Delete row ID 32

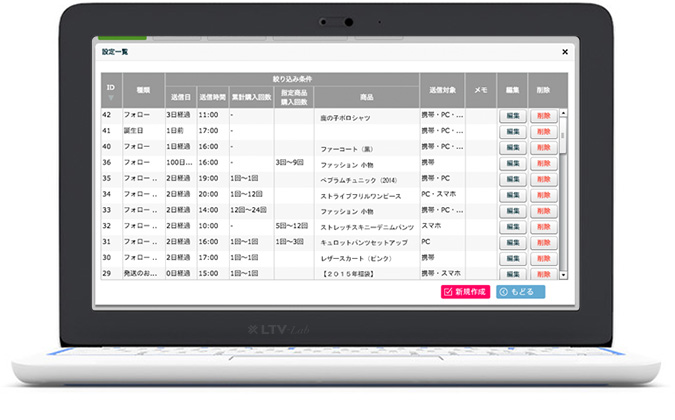(544, 227)
